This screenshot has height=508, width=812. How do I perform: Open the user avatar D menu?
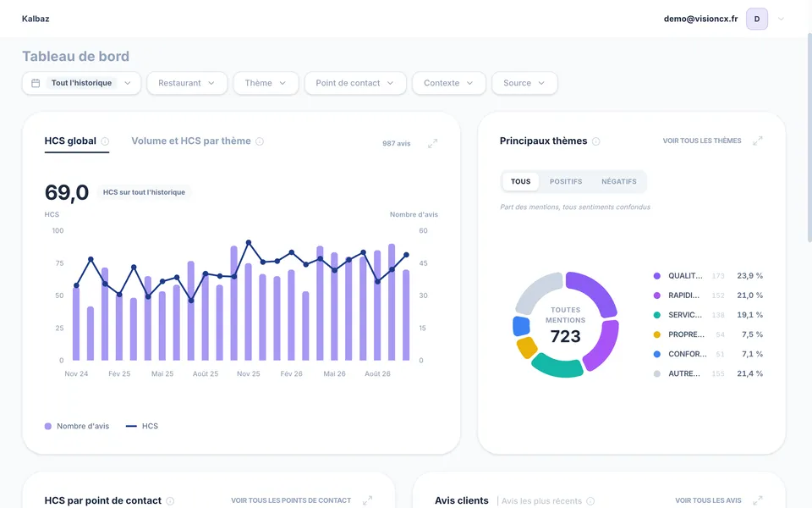pyautogui.click(x=756, y=19)
